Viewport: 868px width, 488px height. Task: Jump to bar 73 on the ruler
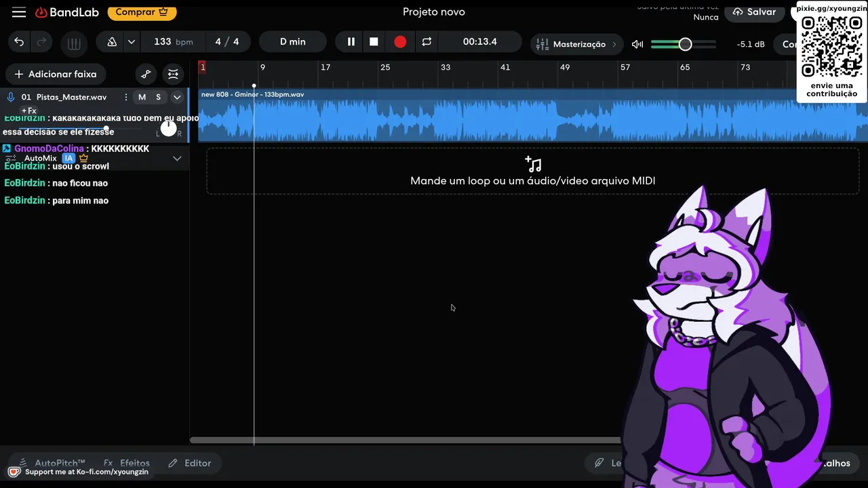(745, 67)
